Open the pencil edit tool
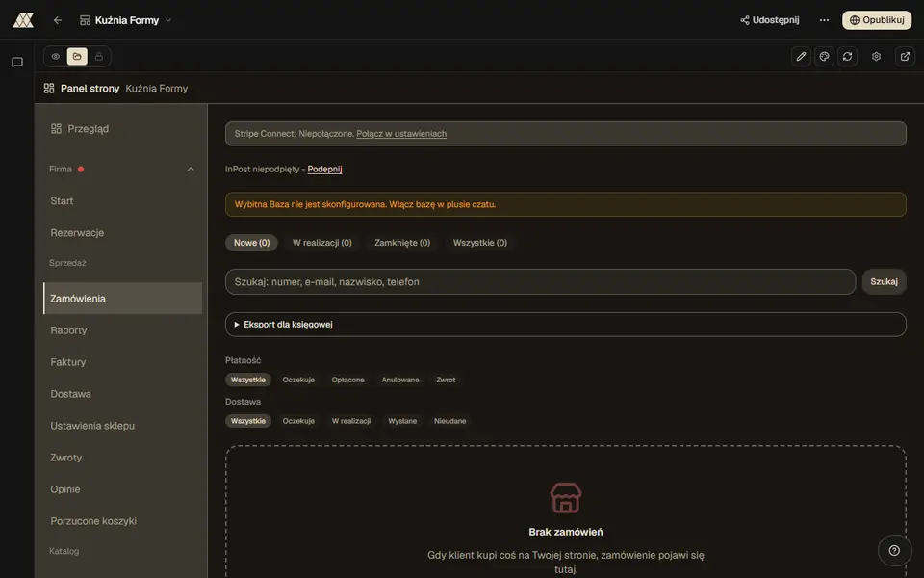924x578 pixels. 801,57
